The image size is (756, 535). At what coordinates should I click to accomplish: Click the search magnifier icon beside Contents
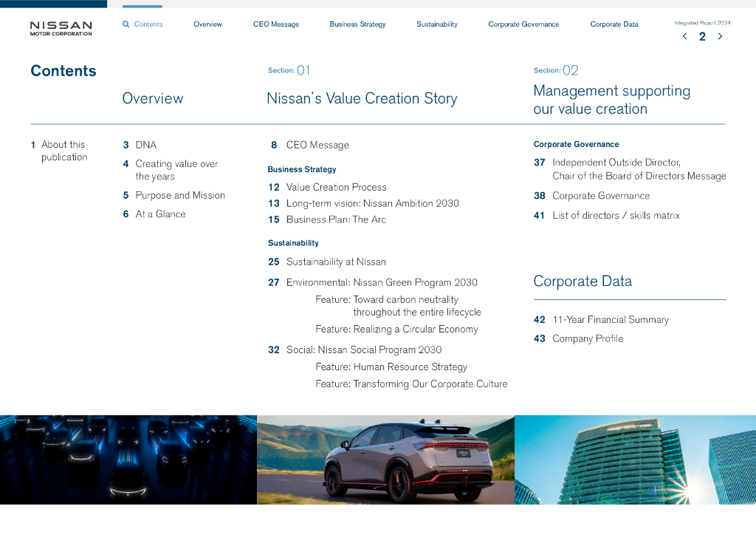(126, 24)
